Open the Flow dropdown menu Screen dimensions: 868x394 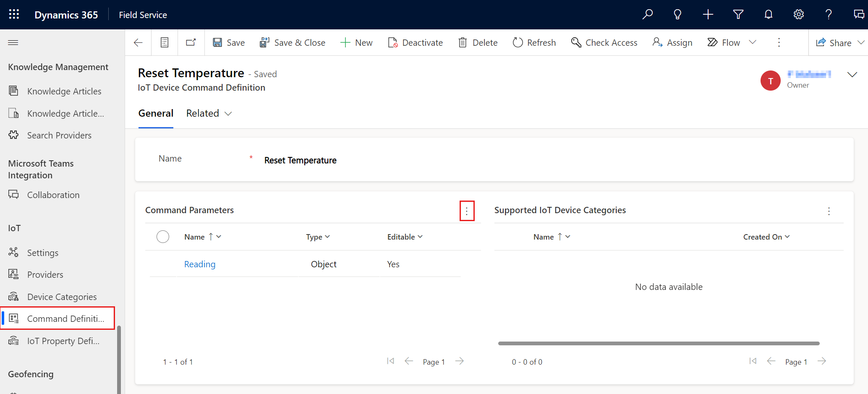(753, 42)
